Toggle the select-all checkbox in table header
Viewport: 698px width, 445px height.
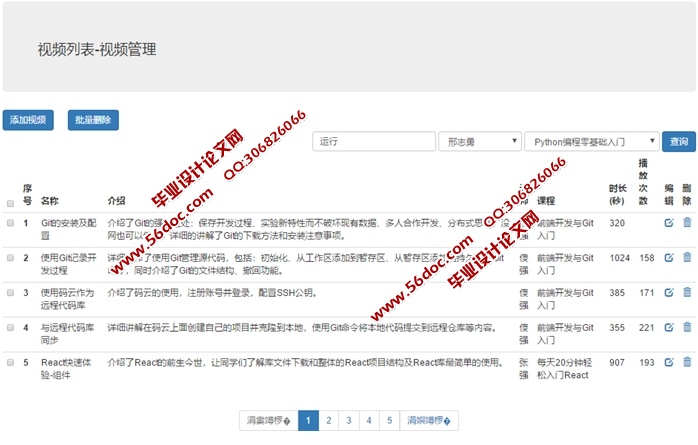pos(10,201)
